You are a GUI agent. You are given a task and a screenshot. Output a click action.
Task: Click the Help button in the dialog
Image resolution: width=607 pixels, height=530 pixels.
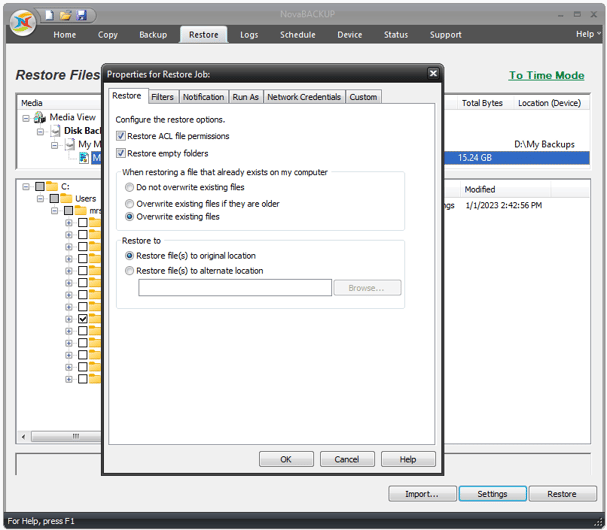408,459
